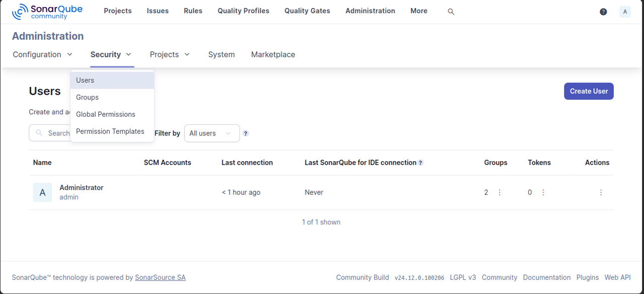Expand the Configuration dropdown
The width and height of the screenshot is (644, 294).
(43, 54)
